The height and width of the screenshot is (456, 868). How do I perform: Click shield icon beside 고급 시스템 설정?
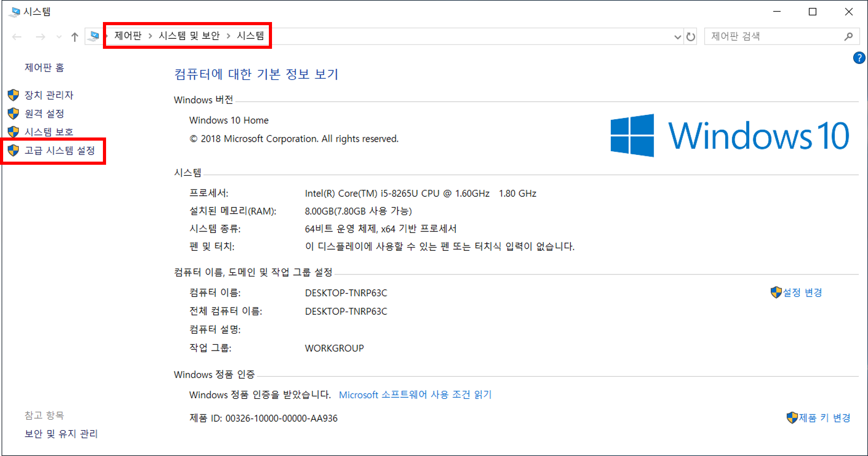click(14, 151)
